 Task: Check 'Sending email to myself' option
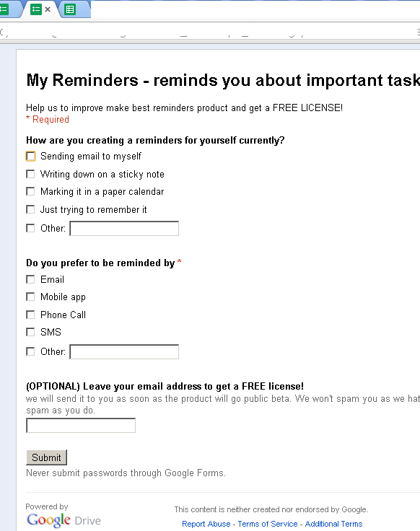(30, 156)
